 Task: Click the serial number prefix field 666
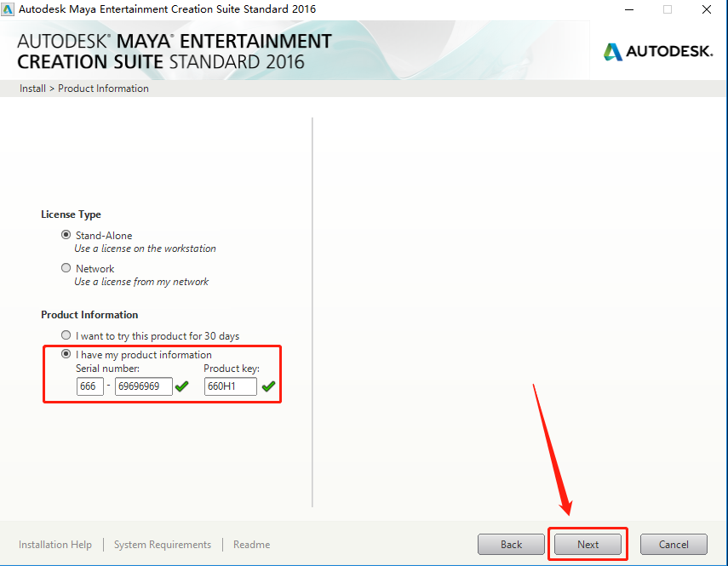90,386
